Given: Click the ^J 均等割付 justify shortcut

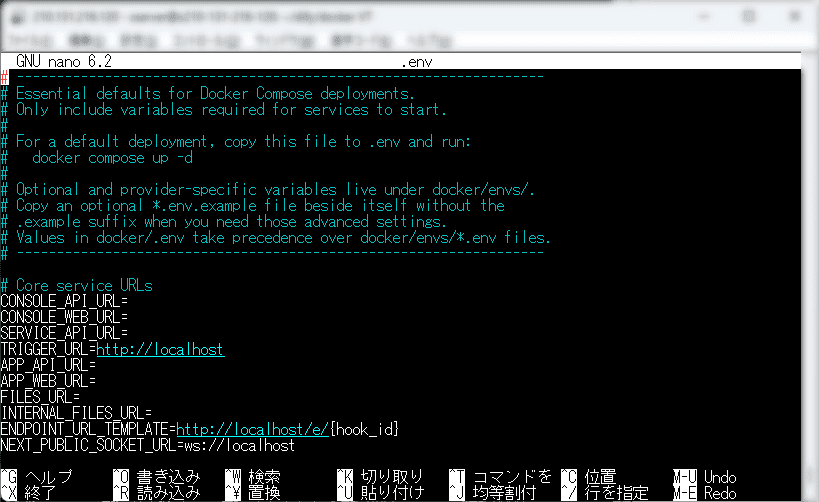Looking at the screenshot, I should pyautogui.click(x=493, y=493).
